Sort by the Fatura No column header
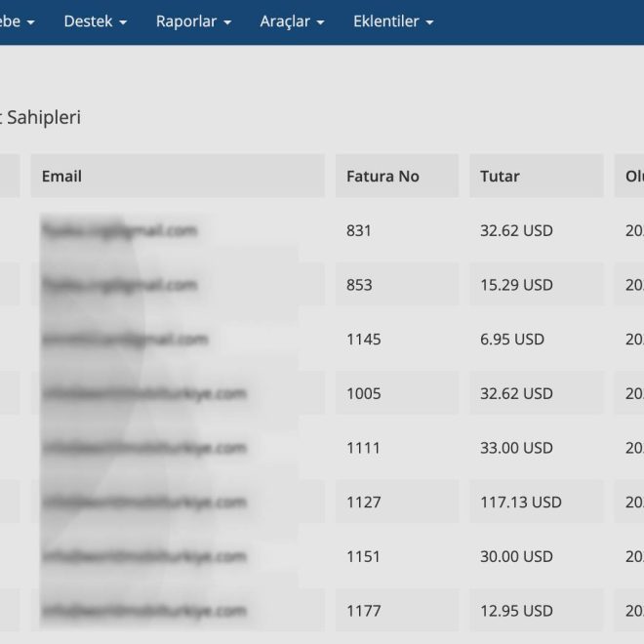Image resolution: width=644 pixels, height=644 pixels. pyautogui.click(x=382, y=177)
